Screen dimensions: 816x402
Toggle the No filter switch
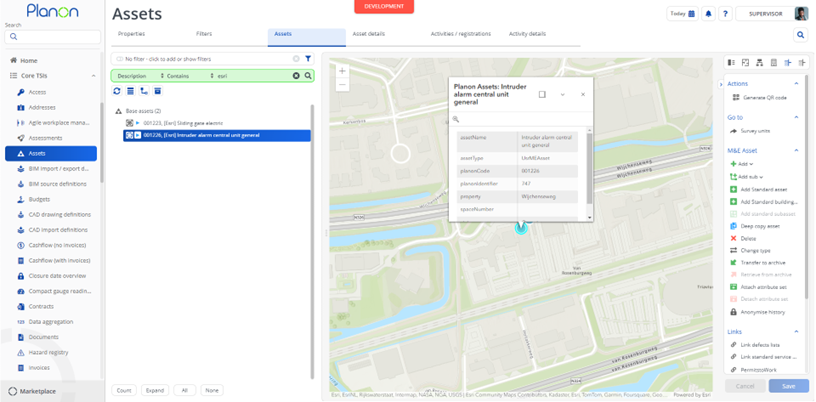pos(120,59)
